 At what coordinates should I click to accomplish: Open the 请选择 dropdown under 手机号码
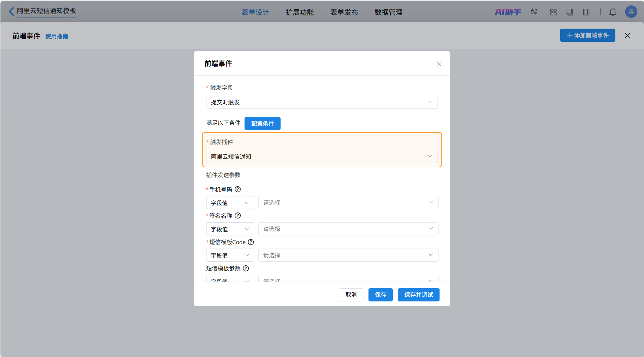[x=348, y=202]
